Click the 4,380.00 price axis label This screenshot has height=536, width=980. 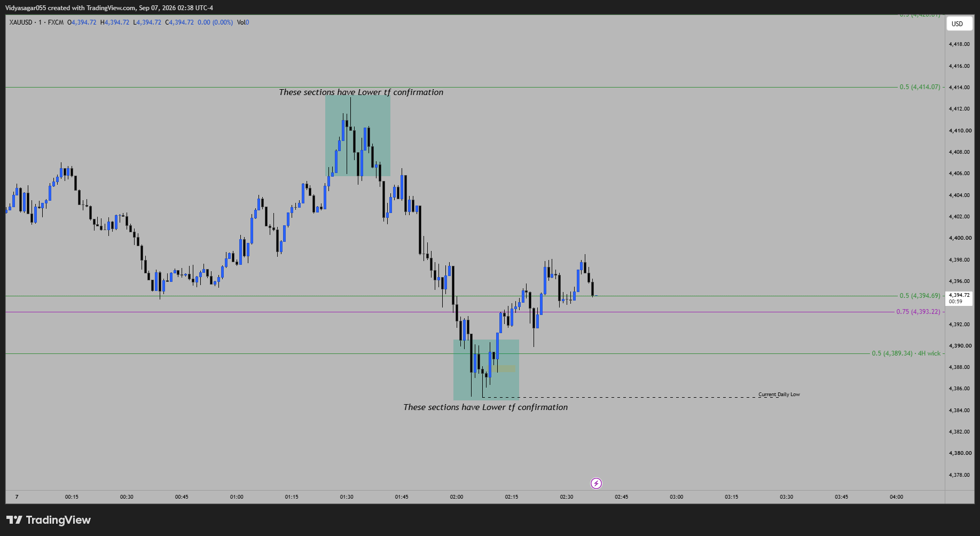coord(960,453)
